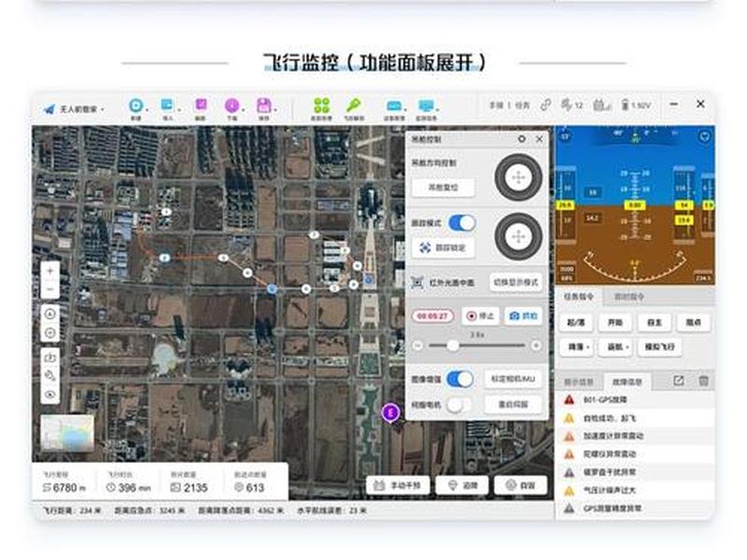The image size is (747, 560).
Task: Click the minus button left of zoom slider
Action: 417,345
